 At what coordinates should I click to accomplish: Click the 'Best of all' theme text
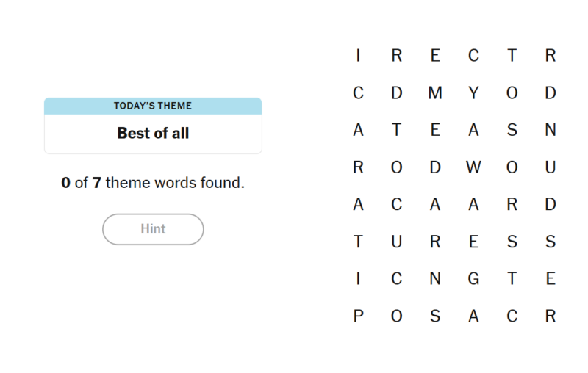(x=153, y=134)
